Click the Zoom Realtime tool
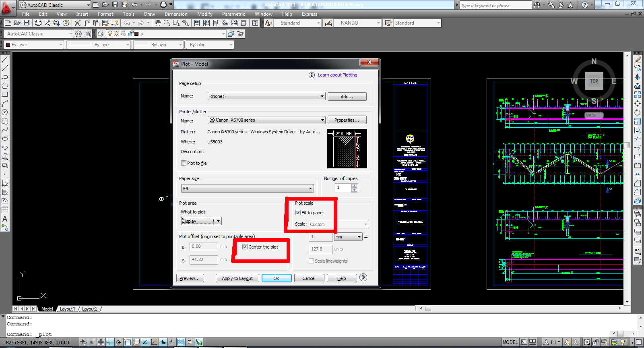The image size is (644, 348). [167, 23]
